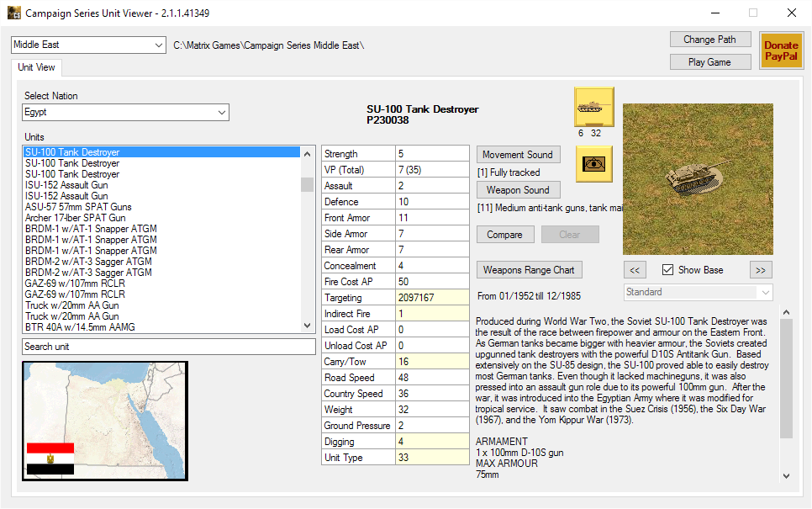Click the yellow eye visibility icon
The width and height of the screenshot is (812, 509).
tap(594, 164)
